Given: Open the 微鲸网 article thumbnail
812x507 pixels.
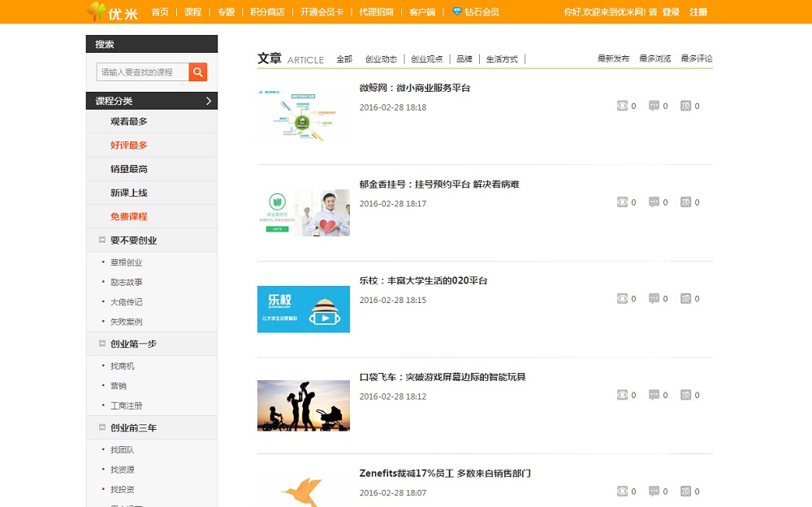Looking at the screenshot, I should tap(304, 117).
